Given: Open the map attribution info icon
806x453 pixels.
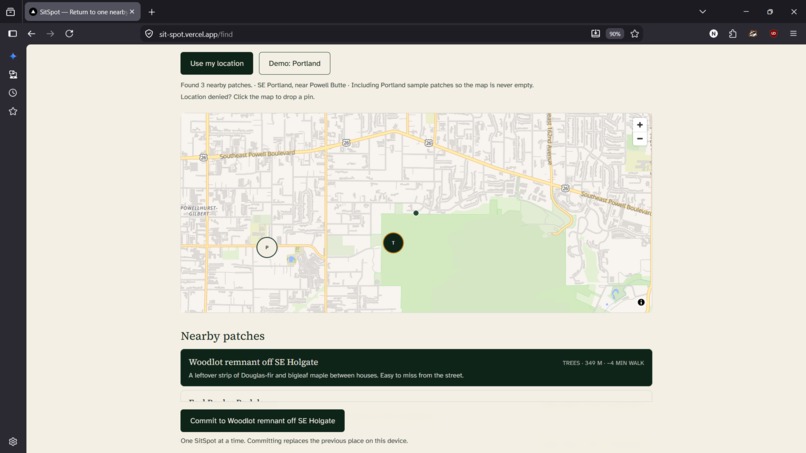Looking at the screenshot, I should click(x=641, y=302).
